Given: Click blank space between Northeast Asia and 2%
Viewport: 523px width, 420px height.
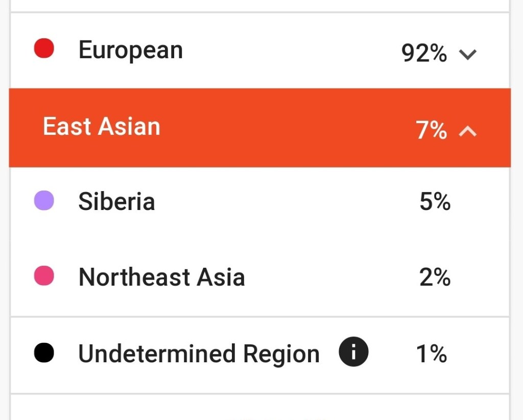Looking at the screenshot, I should point(332,277).
